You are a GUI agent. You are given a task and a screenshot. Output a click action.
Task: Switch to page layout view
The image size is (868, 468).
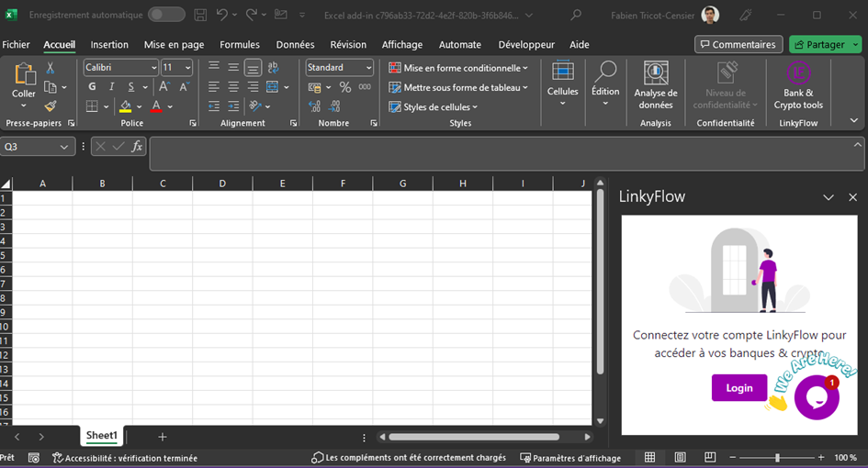click(680, 458)
